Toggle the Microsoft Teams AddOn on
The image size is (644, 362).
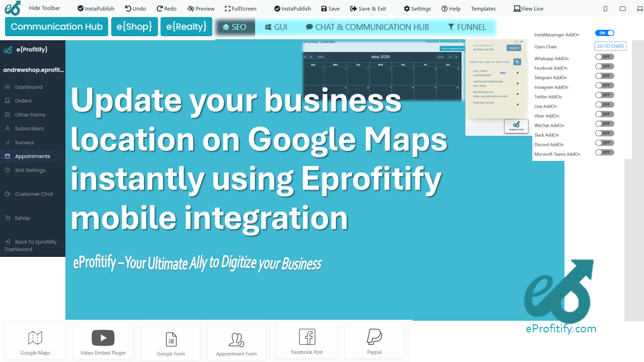tap(604, 152)
